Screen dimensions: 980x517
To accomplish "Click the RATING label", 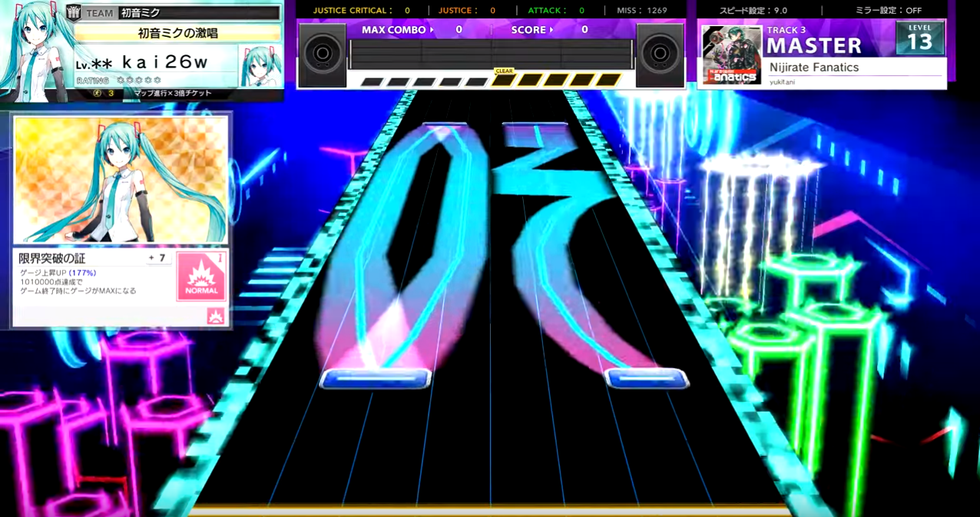I will point(92,80).
